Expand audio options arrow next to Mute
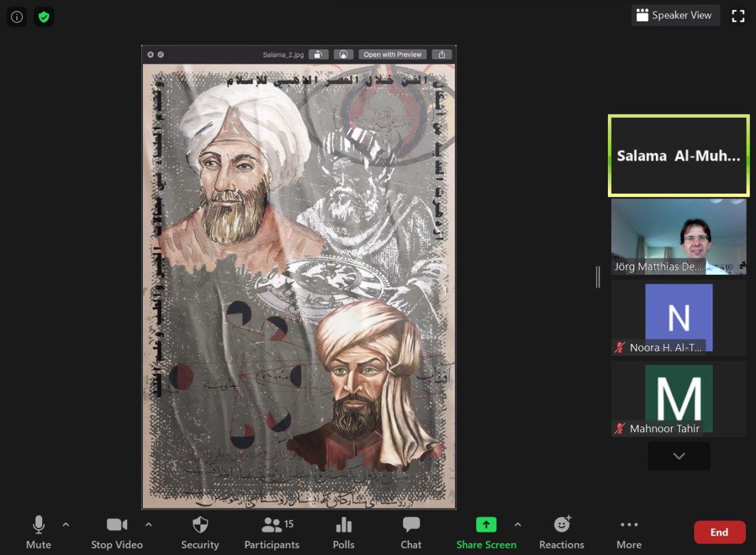This screenshot has height=555, width=756. point(66,524)
